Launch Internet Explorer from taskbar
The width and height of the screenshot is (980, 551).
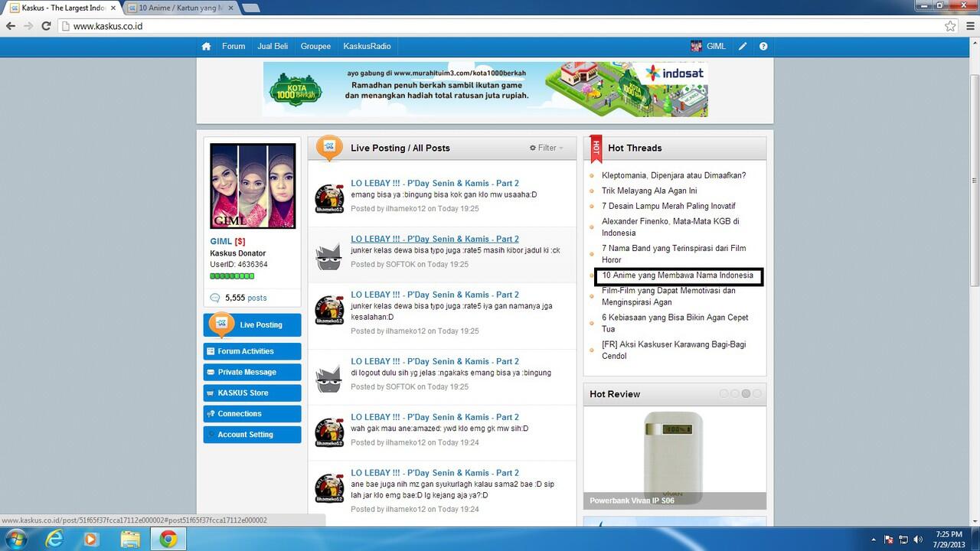[x=54, y=539]
